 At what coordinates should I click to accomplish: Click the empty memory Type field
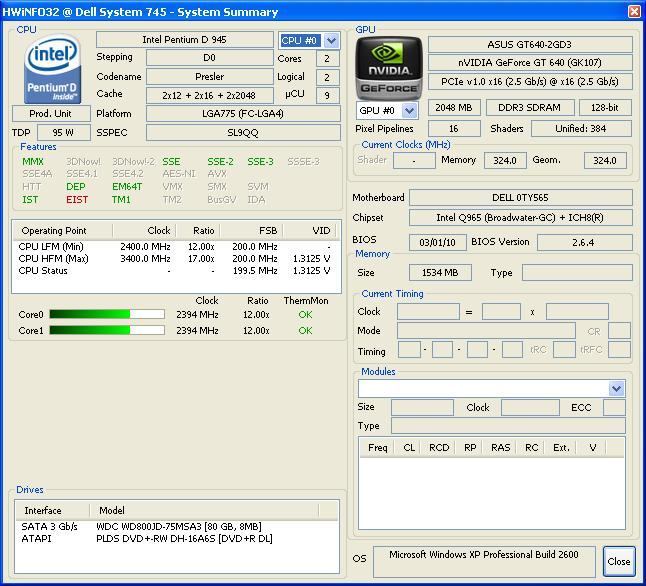(577, 273)
